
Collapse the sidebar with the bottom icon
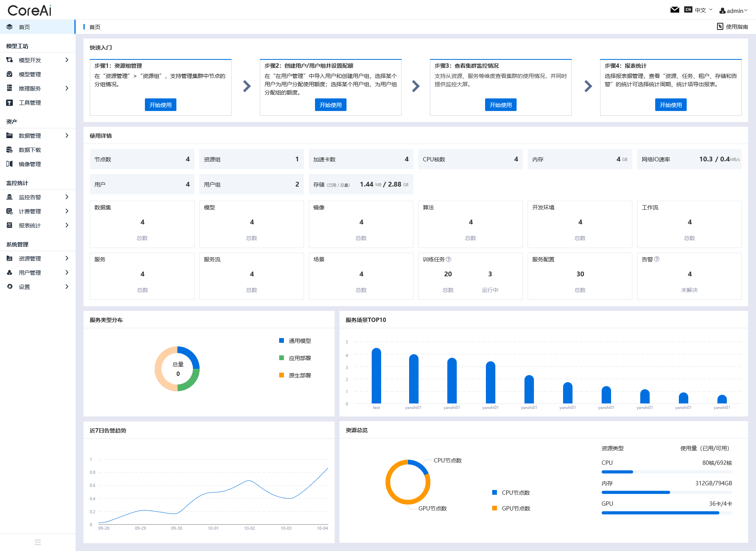[38, 542]
